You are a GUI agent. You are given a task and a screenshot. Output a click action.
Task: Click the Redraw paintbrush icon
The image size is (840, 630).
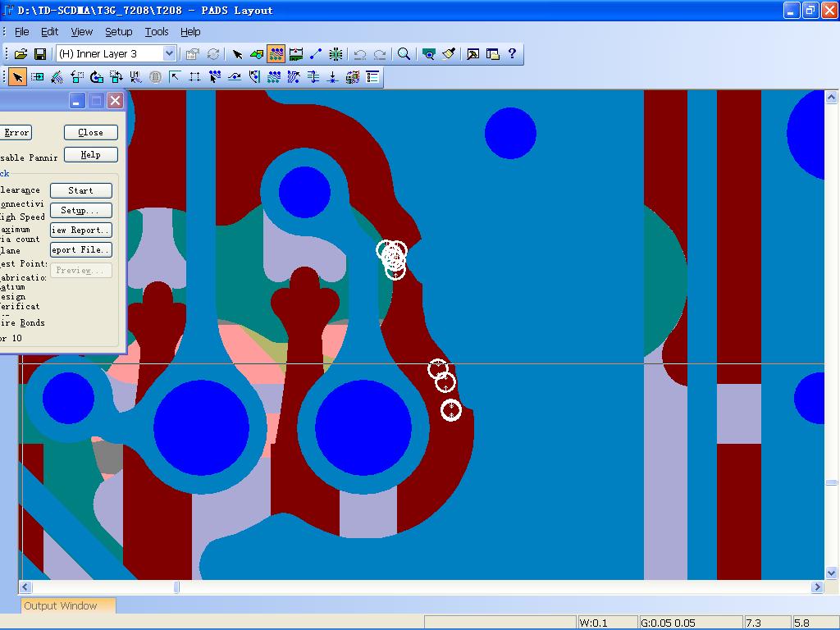[449, 54]
